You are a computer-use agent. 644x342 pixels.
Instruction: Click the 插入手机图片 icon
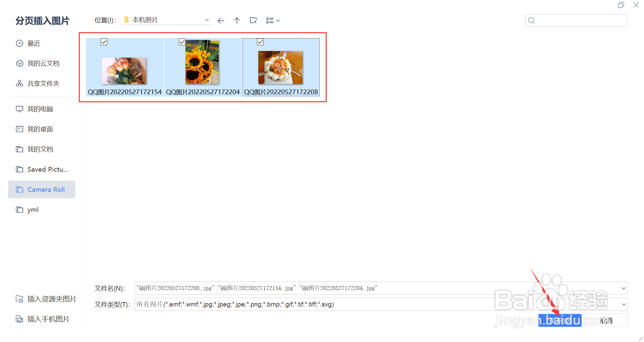tap(19, 319)
